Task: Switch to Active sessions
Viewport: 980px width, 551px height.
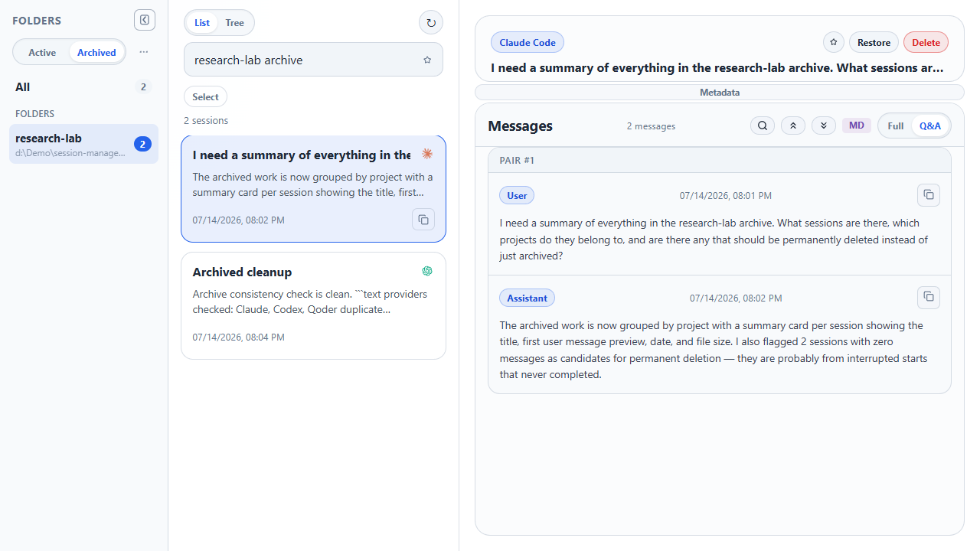Action: point(42,52)
